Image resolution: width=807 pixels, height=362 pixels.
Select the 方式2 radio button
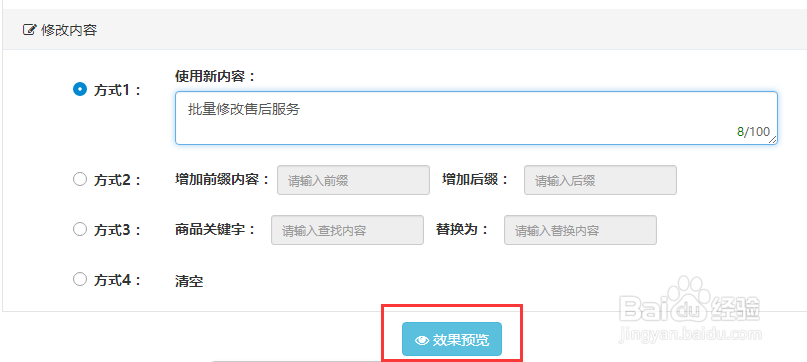pyautogui.click(x=80, y=179)
